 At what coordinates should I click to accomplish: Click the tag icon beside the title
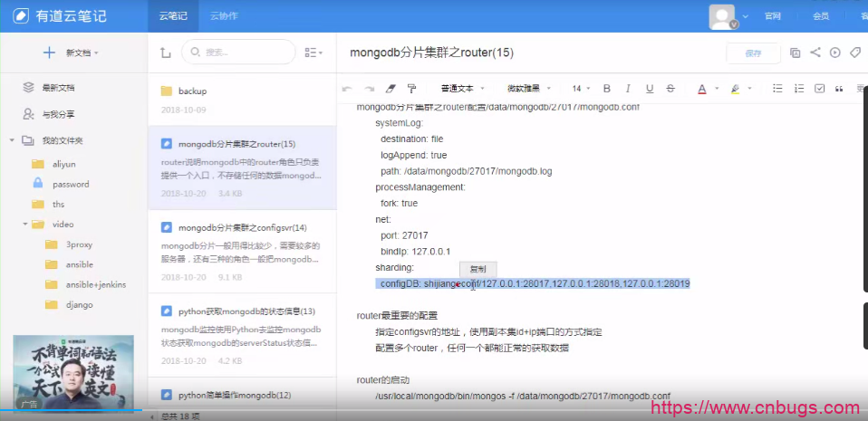click(x=855, y=53)
